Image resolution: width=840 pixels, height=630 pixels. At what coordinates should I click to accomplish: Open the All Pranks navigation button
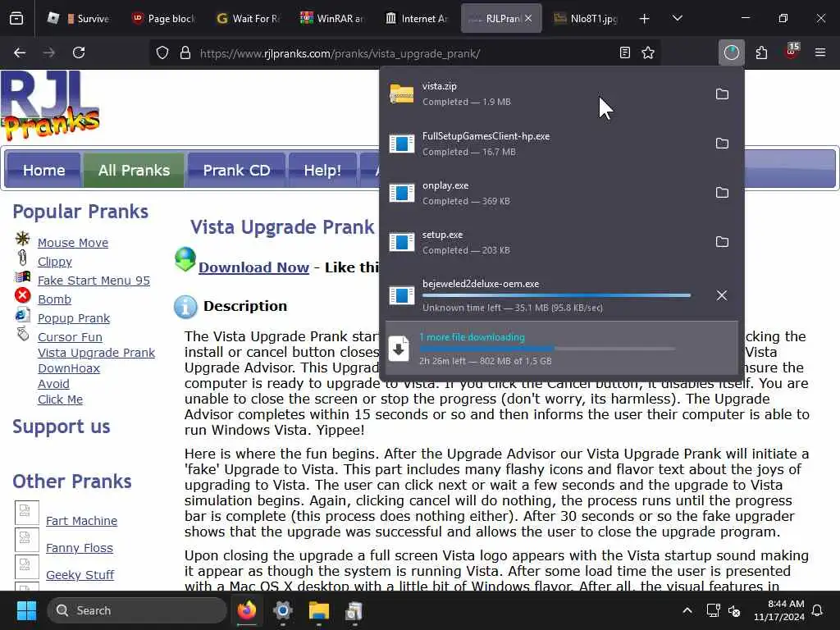coord(134,171)
